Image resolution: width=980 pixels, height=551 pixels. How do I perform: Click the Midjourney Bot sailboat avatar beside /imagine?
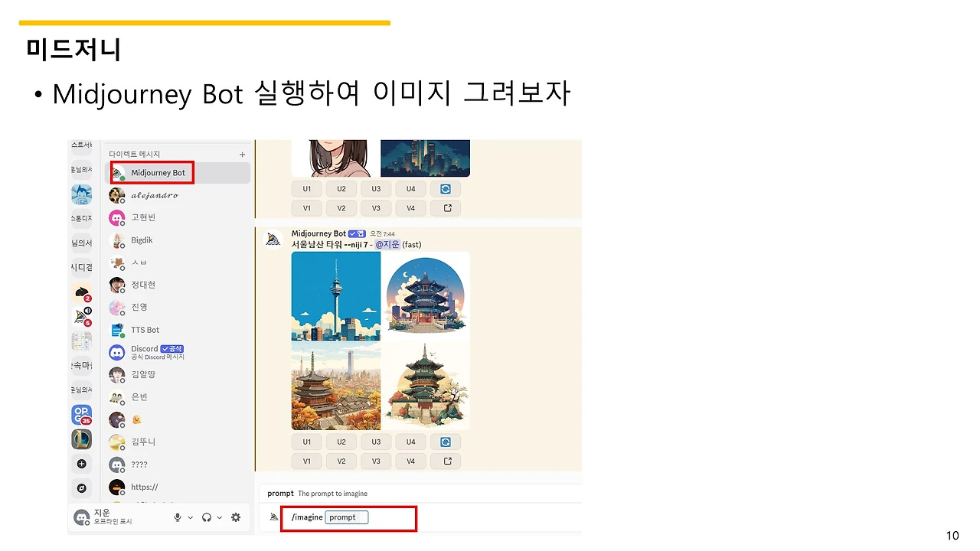tap(273, 517)
